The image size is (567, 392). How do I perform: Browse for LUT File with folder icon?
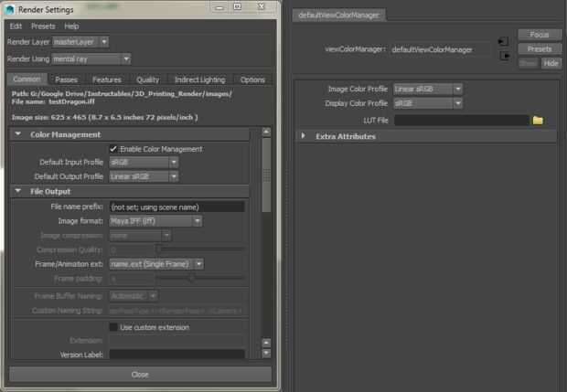coord(538,120)
